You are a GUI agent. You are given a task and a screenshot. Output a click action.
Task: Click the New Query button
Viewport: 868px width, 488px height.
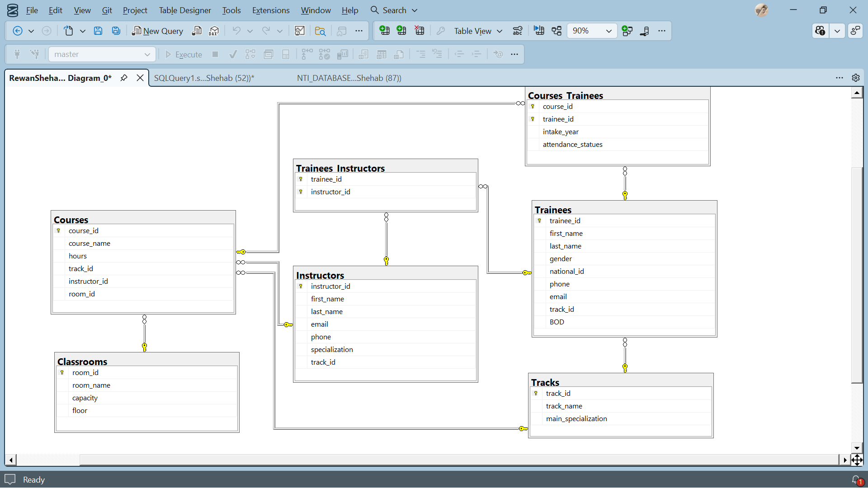157,31
